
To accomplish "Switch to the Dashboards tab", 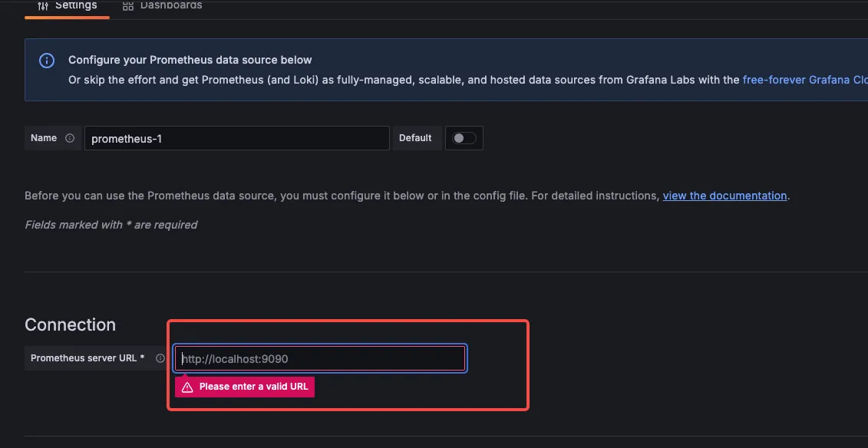I will pyautogui.click(x=162, y=7).
